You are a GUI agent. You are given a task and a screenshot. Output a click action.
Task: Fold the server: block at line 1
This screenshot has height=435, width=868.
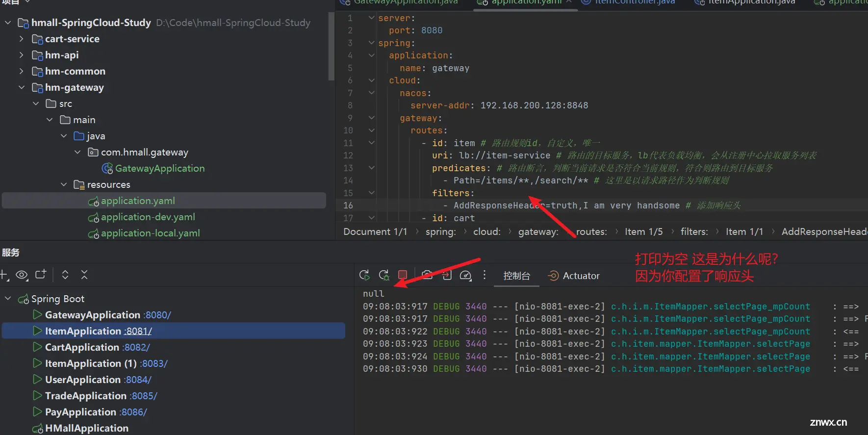[x=371, y=18]
